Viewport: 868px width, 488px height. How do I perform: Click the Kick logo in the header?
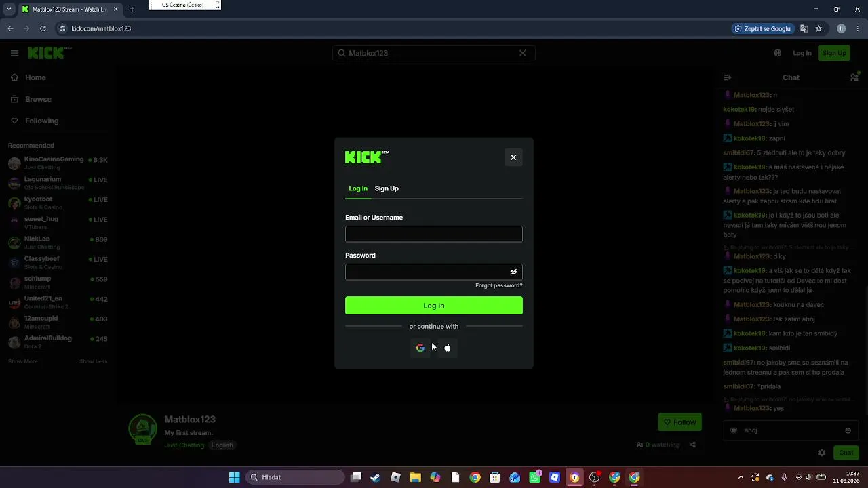click(50, 53)
